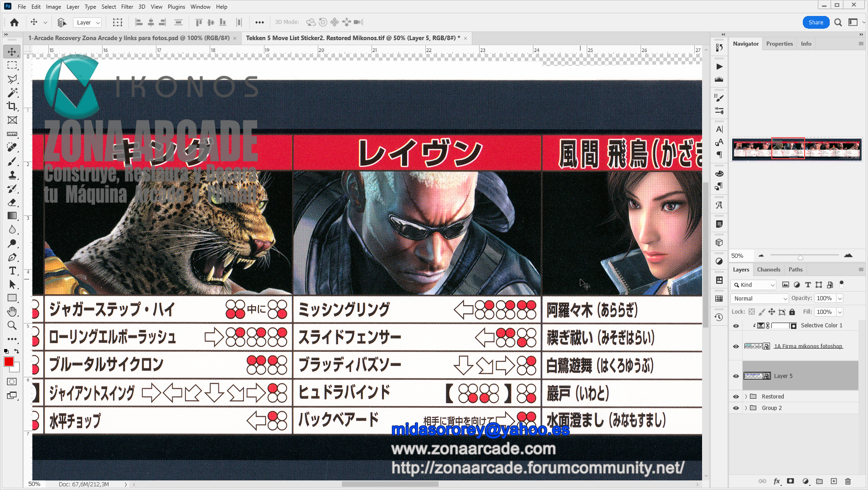Open the Opacity value dropdown
Screen dimensions: 868x490
pyautogui.click(x=840, y=298)
